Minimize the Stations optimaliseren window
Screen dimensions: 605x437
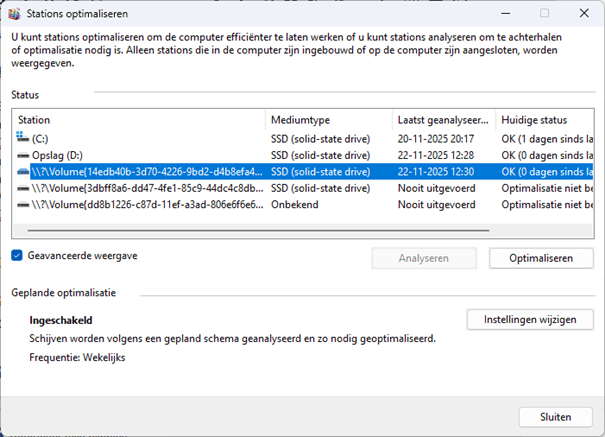pyautogui.click(x=506, y=13)
